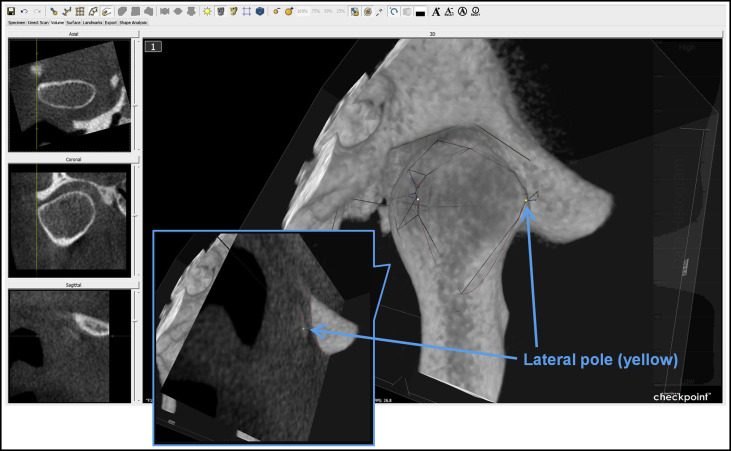Click the Coronal slice view
This screenshot has height=451, width=731.
click(68, 219)
